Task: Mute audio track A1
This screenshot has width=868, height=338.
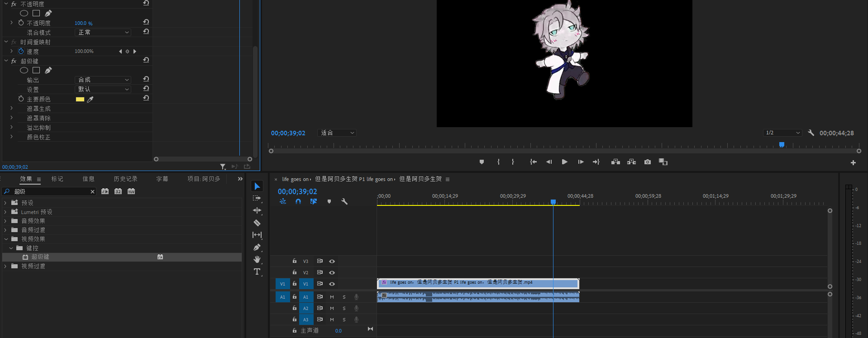Action: click(332, 297)
